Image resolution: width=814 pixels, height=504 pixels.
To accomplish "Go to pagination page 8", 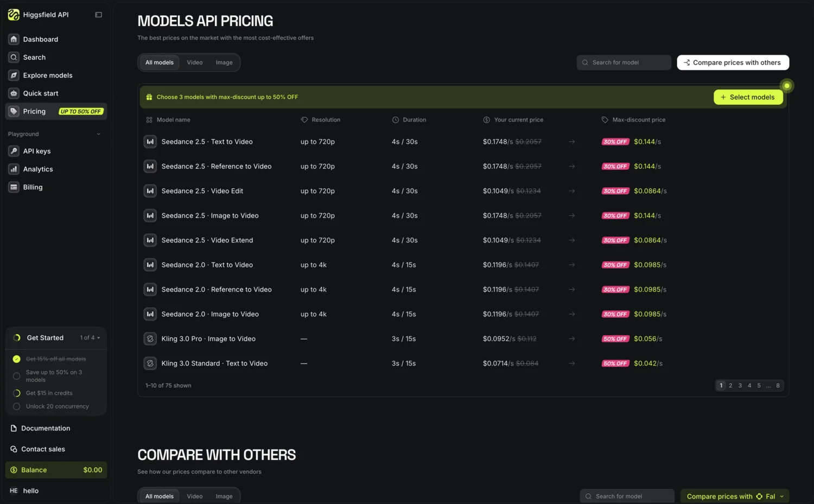I will tap(778, 386).
